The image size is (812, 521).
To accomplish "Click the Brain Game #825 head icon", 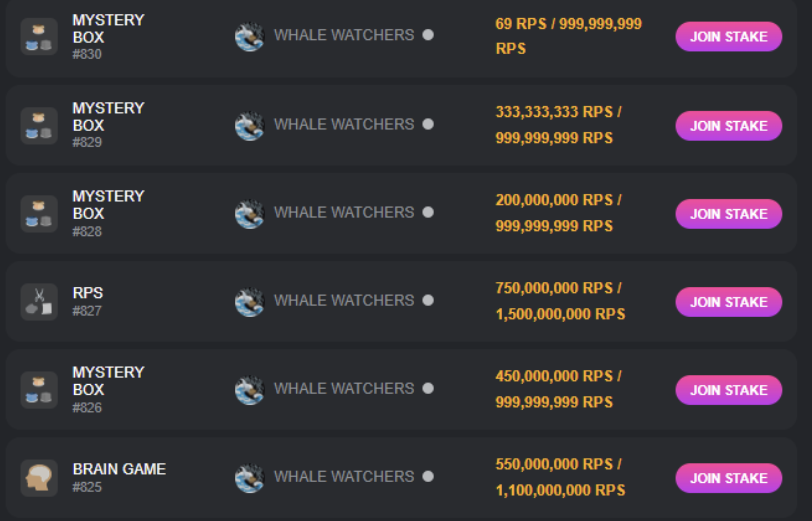I will 39,478.
